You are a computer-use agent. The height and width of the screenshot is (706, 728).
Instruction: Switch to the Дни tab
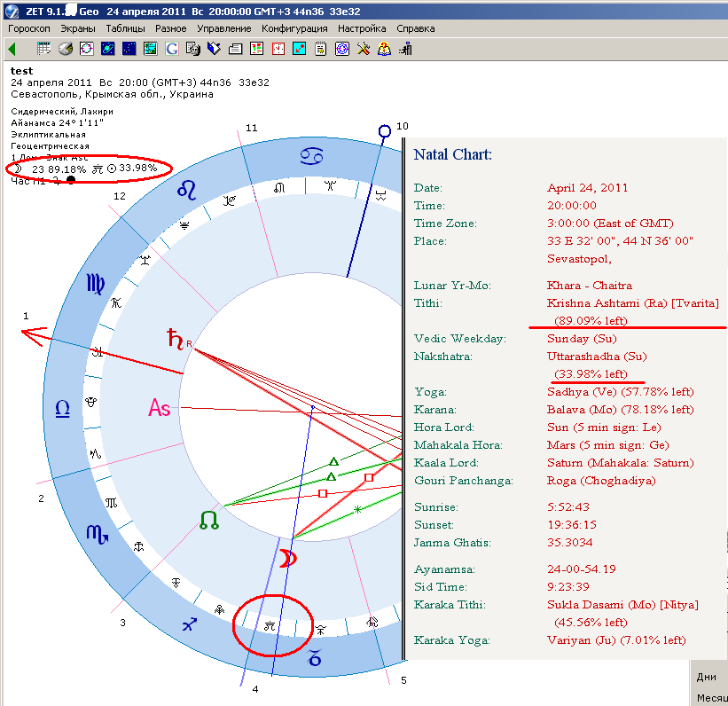(708, 677)
